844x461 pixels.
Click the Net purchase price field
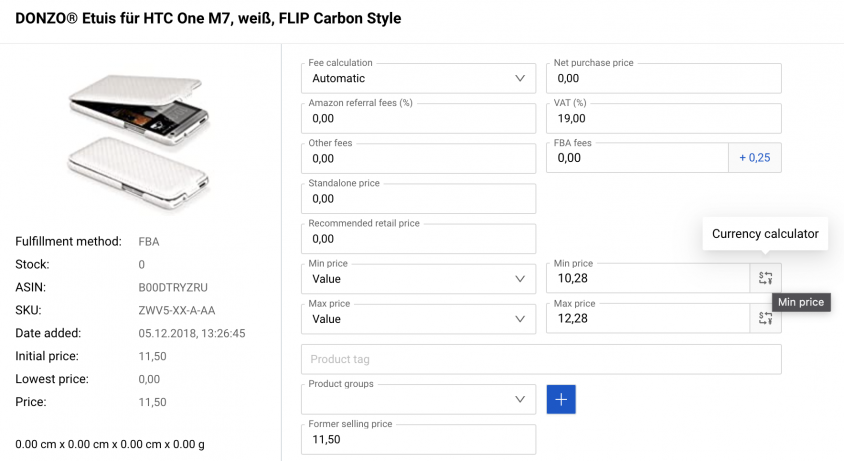coord(663,78)
